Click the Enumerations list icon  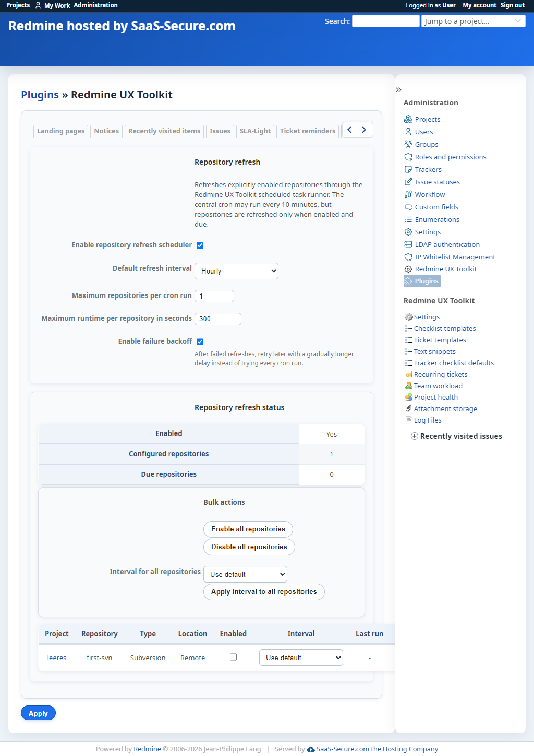pos(408,219)
